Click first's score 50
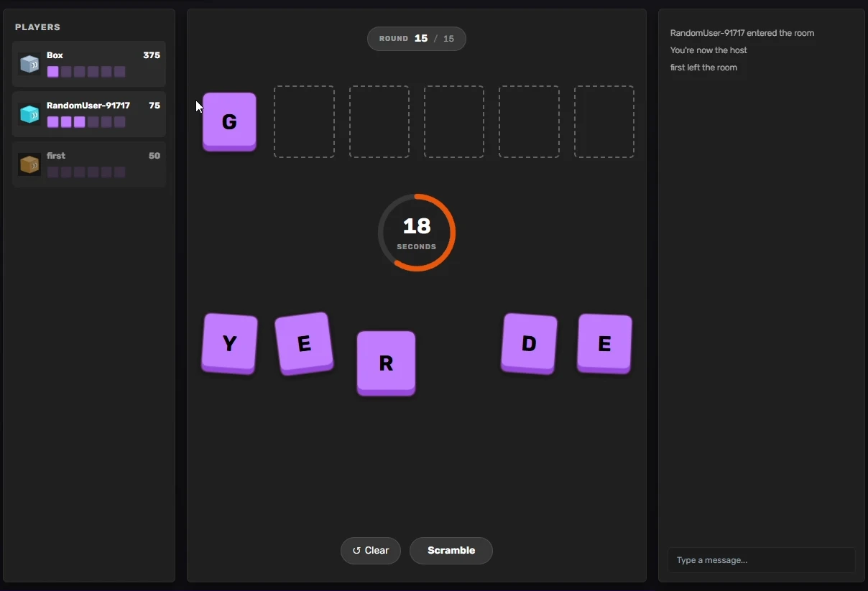This screenshot has height=591, width=868. pyautogui.click(x=154, y=156)
